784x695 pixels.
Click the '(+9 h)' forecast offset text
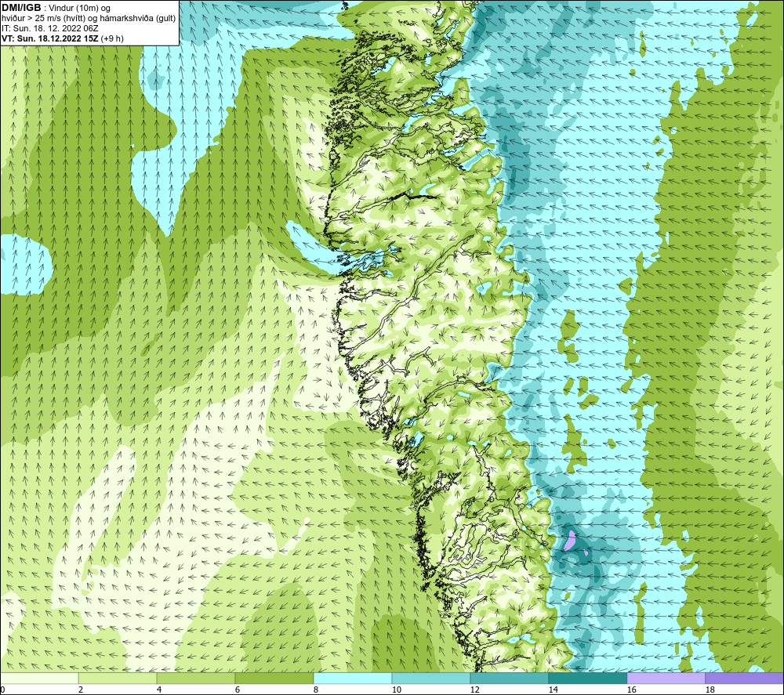(112, 38)
